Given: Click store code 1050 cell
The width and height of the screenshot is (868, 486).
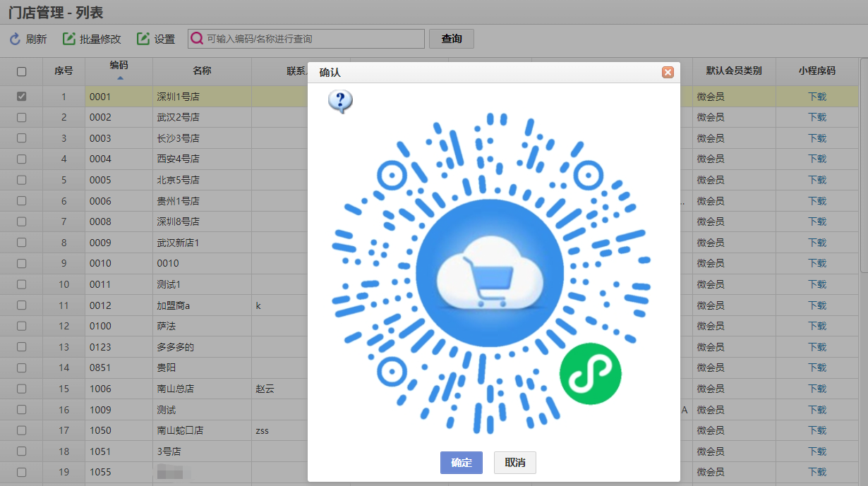Looking at the screenshot, I should pyautogui.click(x=119, y=430).
